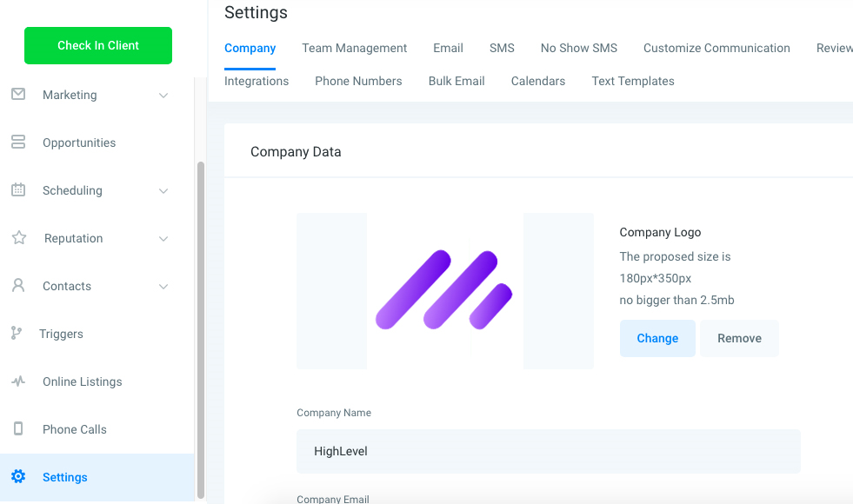Open Online Listings in the sidebar

(x=82, y=381)
